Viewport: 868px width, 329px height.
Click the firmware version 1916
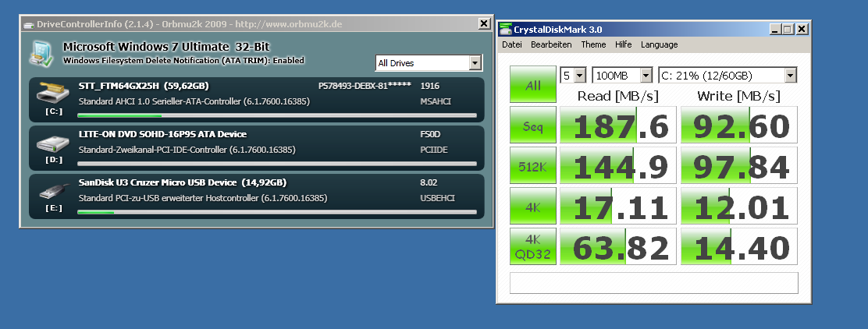pos(429,86)
